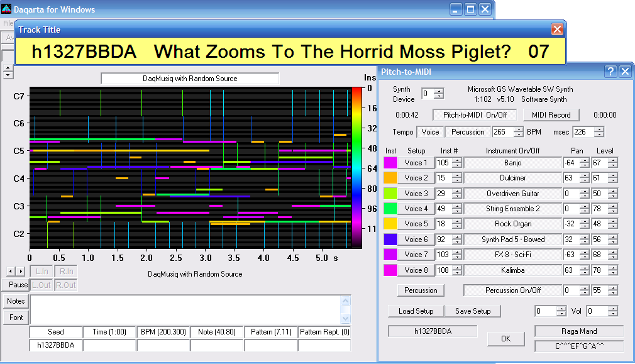Decrease the msec value

(599, 135)
